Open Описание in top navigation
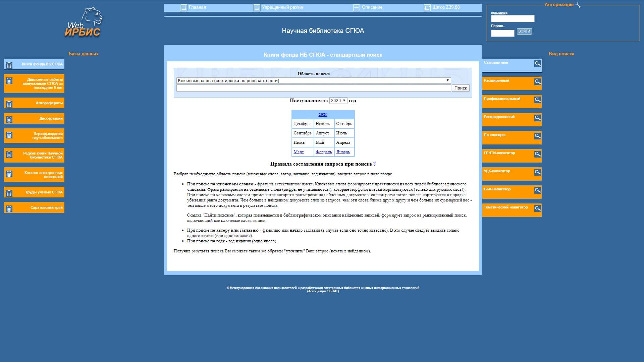This screenshot has height=362, width=644. (x=372, y=7)
